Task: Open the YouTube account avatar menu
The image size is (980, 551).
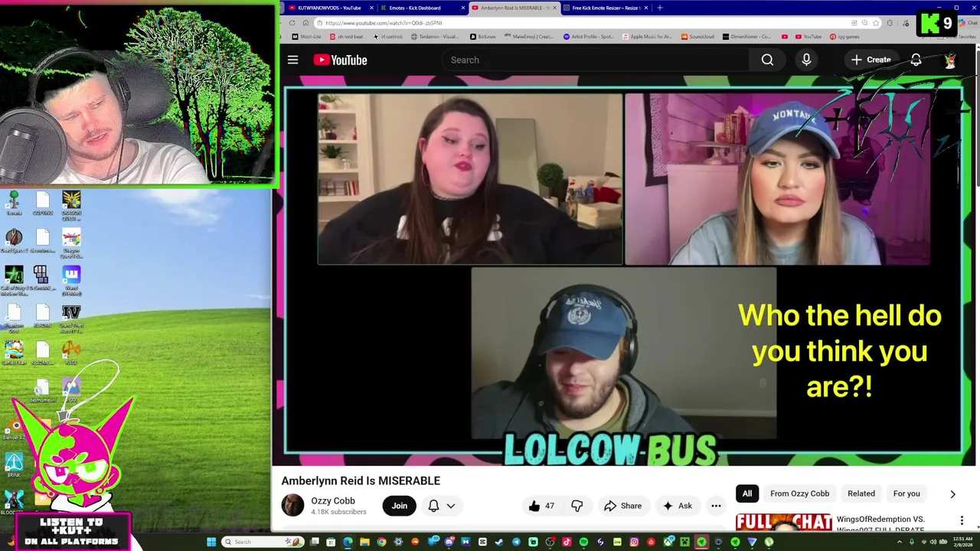Action: [950, 60]
